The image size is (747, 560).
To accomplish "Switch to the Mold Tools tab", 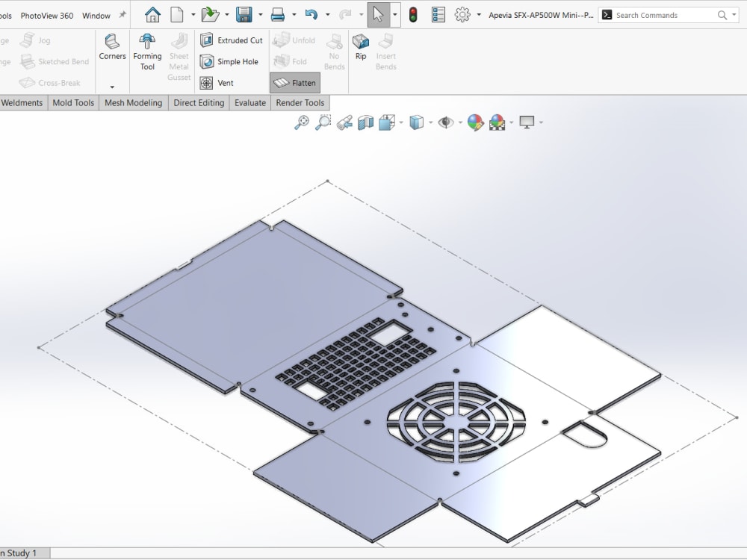I will pyautogui.click(x=73, y=103).
